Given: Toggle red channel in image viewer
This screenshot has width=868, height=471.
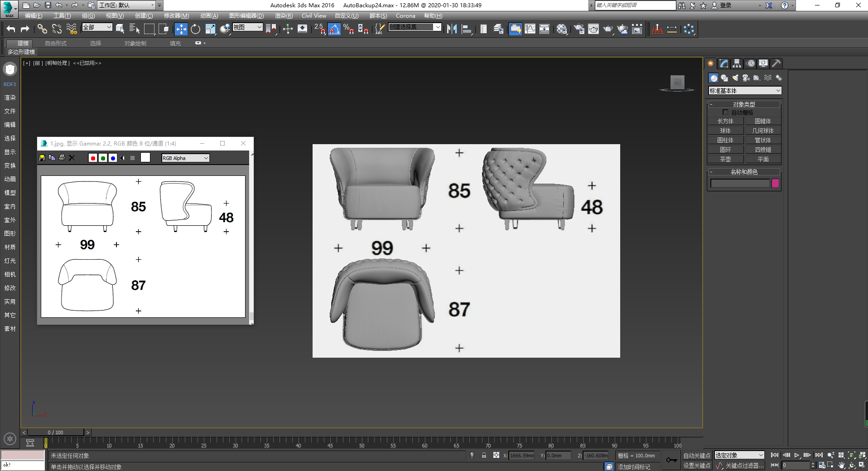Looking at the screenshot, I should (93, 158).
